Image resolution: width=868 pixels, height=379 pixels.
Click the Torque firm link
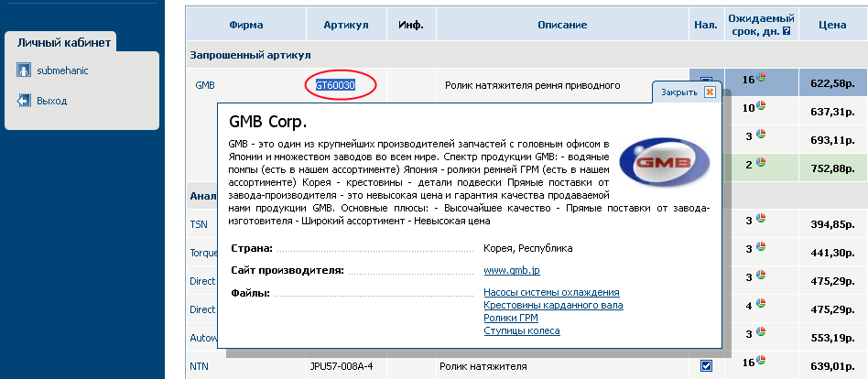203,253
